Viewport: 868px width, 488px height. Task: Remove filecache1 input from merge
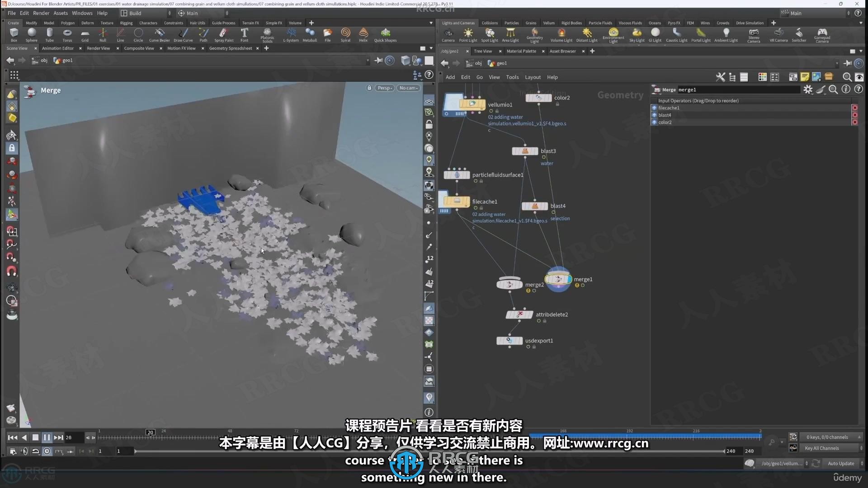click(854, 108)
